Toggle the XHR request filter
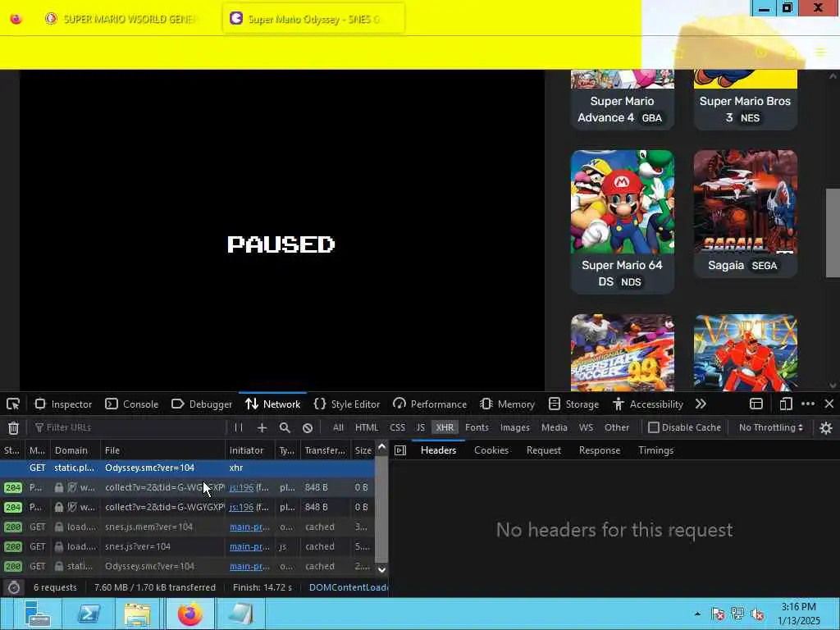Viewport: 840px width, 630px height. click(445, 427)
